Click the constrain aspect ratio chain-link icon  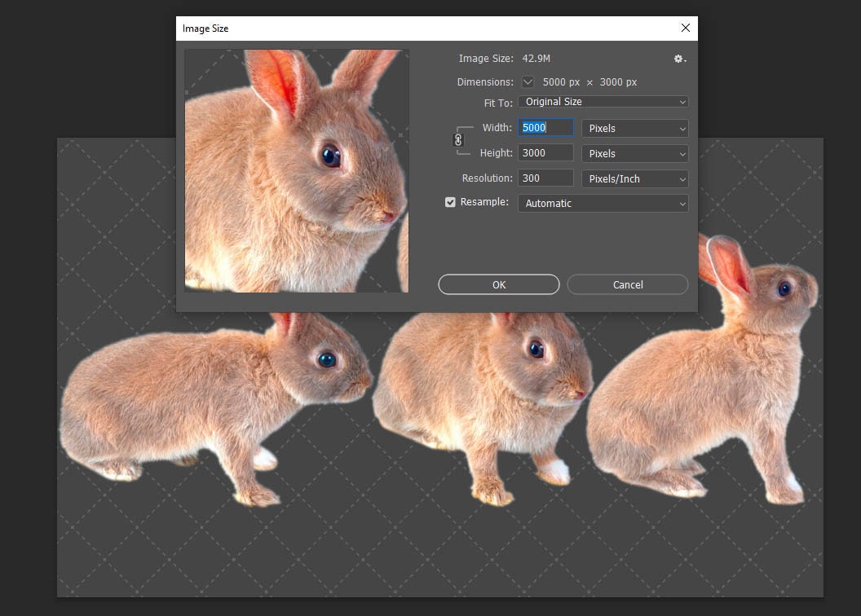[458, 140]
